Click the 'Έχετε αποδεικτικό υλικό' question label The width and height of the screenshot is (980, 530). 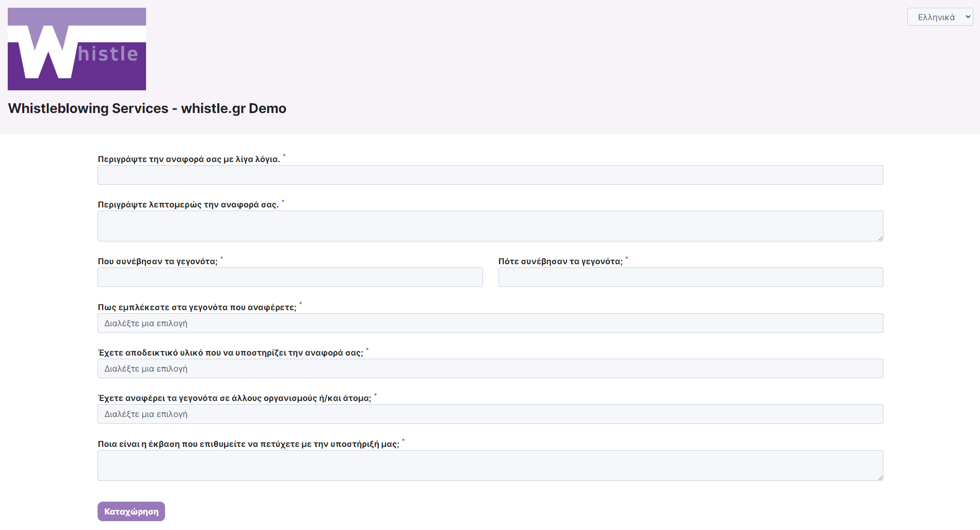[x=230, y=353]
